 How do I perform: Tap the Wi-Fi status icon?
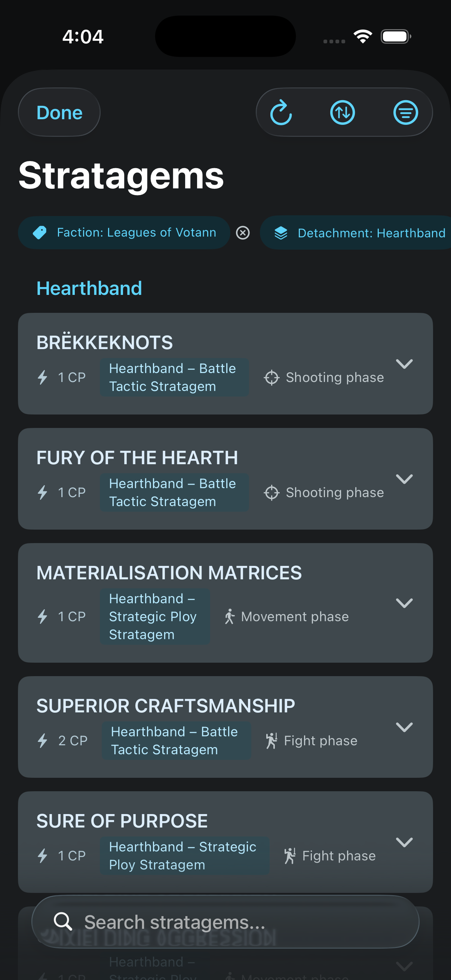coord(363,37)
